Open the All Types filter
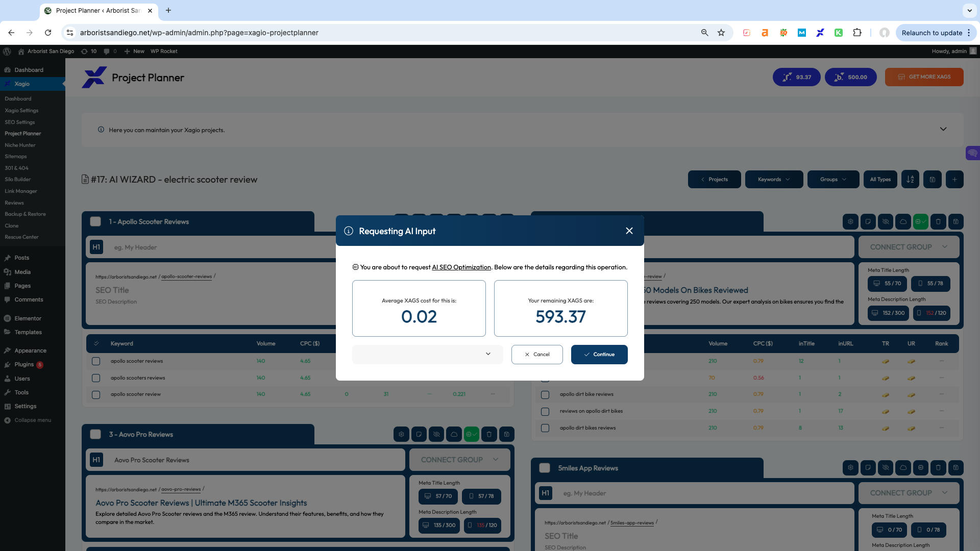Viewport: 980px width, 551px height. pyautogui.click(x=880, y=180)
